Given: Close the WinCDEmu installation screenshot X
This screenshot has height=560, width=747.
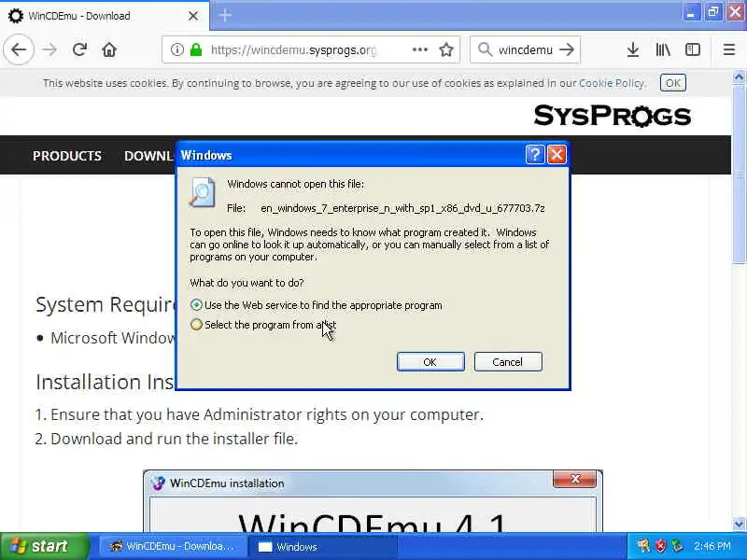Looking at the screenshot, I should [574, 479].
